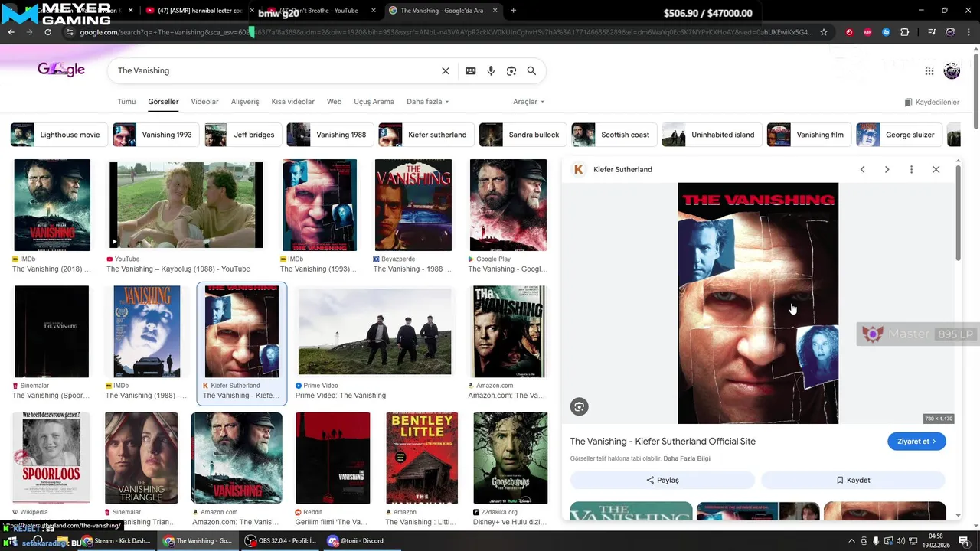Open Discord @torii from taskbar
Viewport: 980px width, 551px height.
pyautogui.click(x=357, y=540)
